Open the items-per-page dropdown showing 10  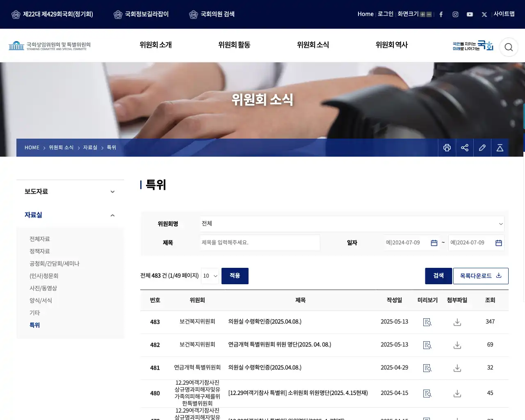coord(210,276)
